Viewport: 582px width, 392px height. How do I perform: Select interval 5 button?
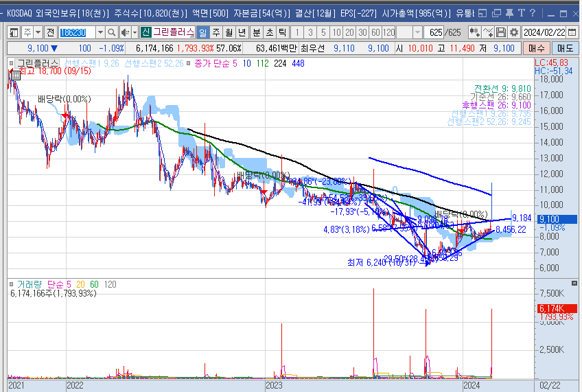point(323,33)
